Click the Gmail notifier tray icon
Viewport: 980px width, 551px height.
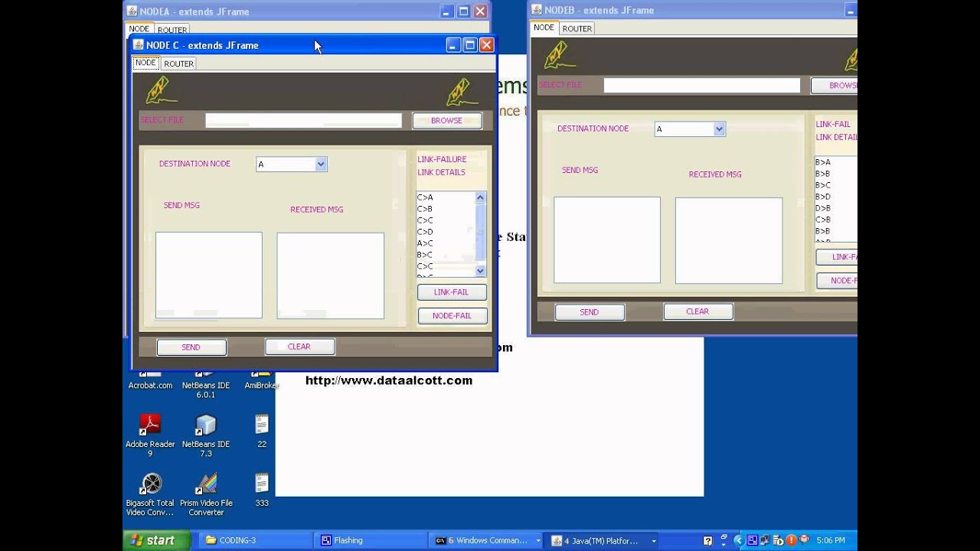point(804,539)
